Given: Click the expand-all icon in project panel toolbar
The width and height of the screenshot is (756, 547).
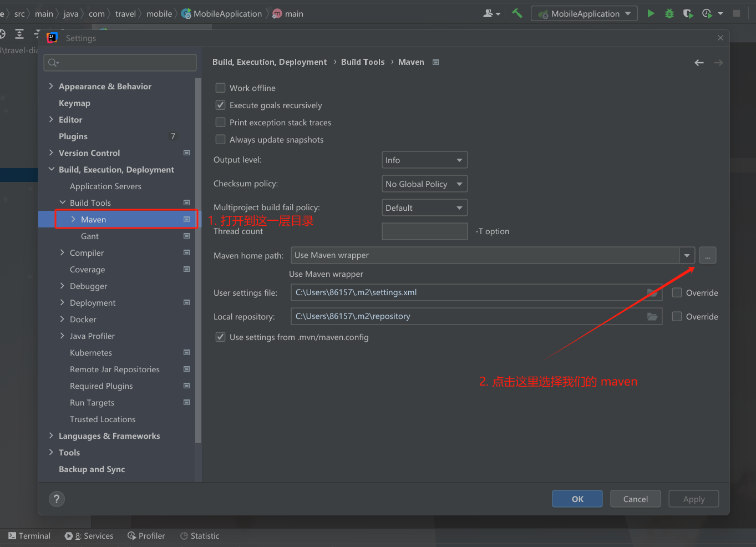Looking at the screenshot, I should (19, 34).
